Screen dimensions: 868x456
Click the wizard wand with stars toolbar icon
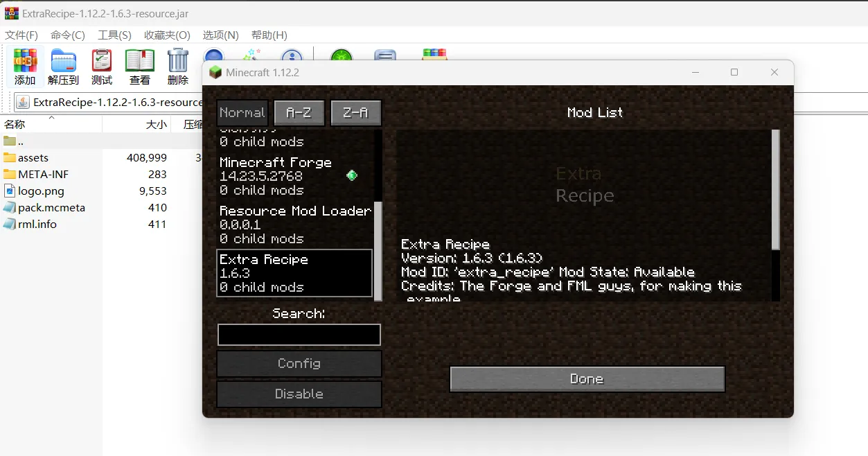tap(251, 54)
